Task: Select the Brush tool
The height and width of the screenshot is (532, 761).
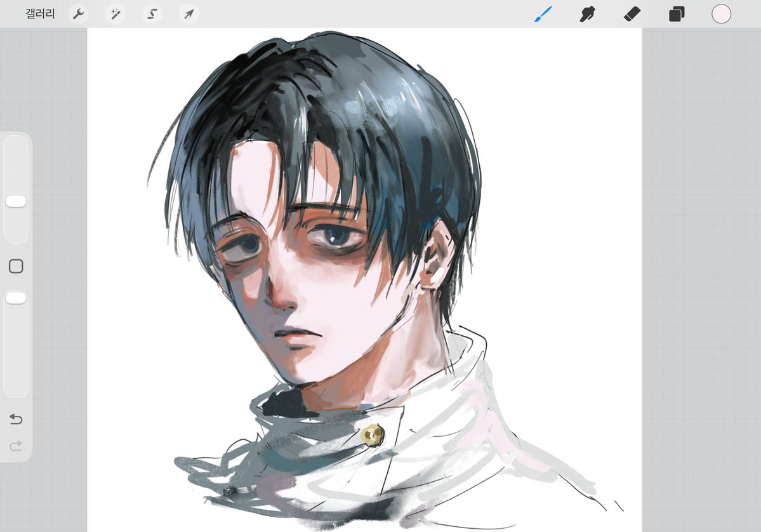Action: (x=543, y=14)
